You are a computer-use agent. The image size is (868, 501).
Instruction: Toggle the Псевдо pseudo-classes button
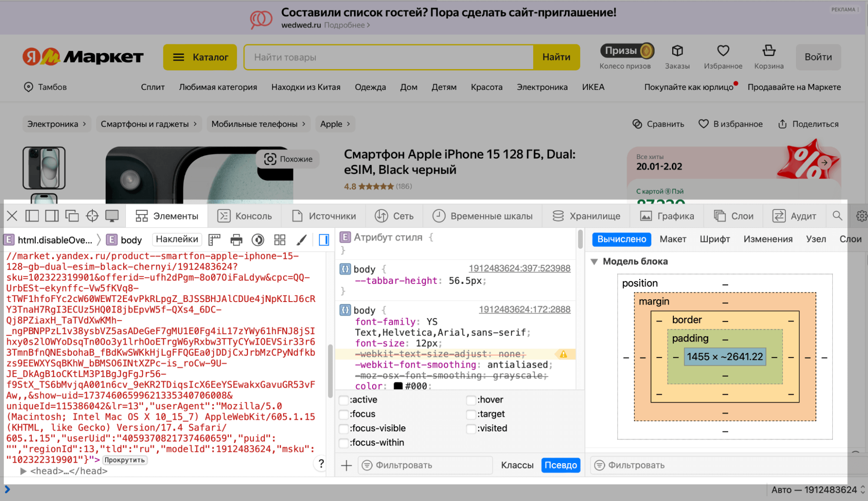561,465
